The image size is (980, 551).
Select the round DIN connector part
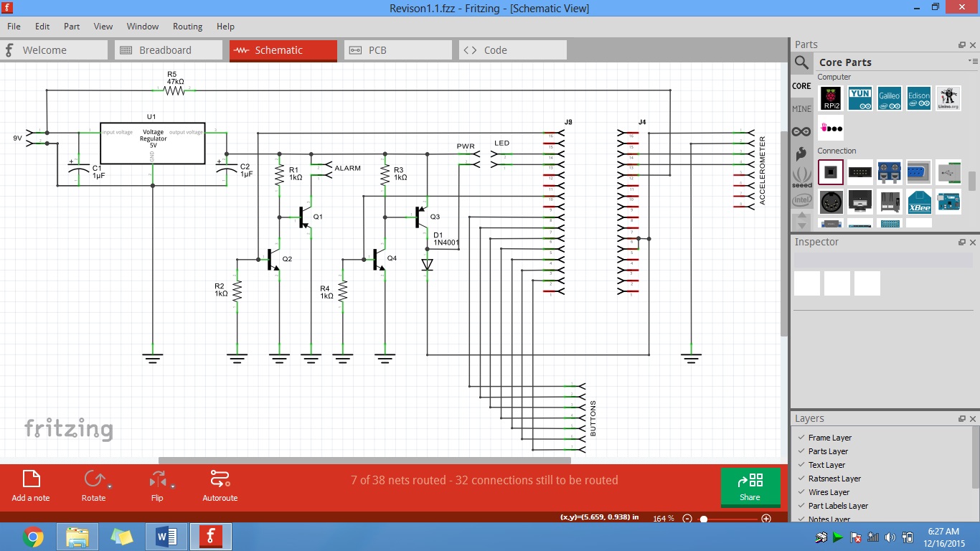pyautogui.click(x=831, y=202)
